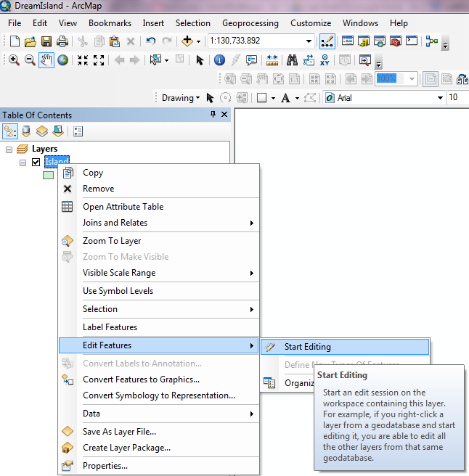Choose Remove in the context menu
Image resolution: width=469 pixels, height=476 pixels.
pos(159,189)
